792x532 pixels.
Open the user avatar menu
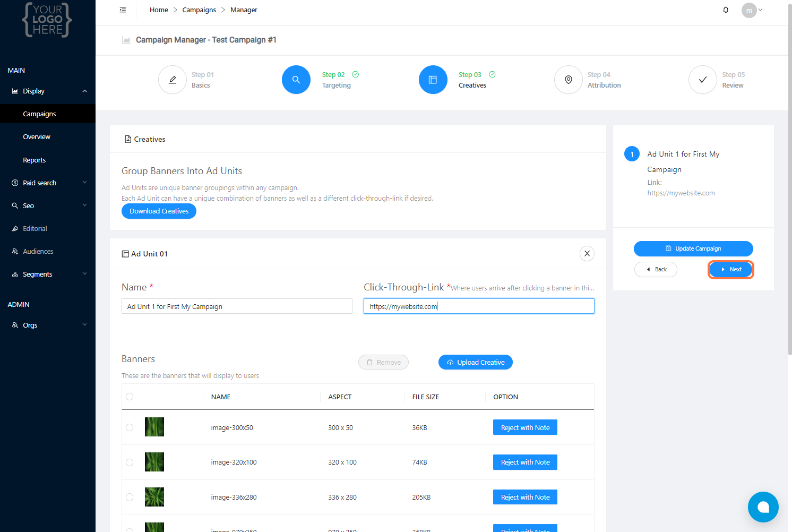point(749,10)
